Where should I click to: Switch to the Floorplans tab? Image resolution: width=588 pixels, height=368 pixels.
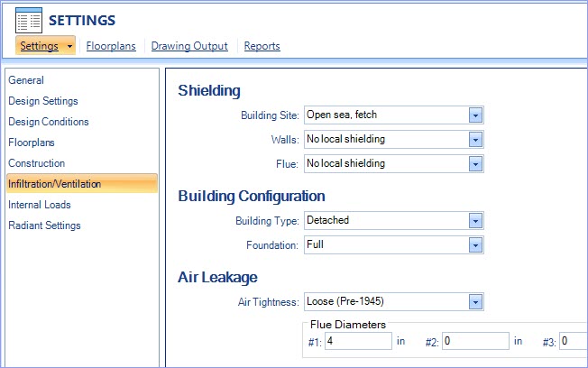click(111, 46)
